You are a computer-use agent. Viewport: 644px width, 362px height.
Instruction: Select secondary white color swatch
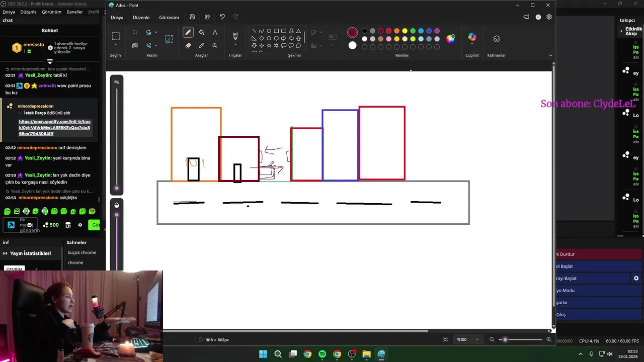pos(352,46)
